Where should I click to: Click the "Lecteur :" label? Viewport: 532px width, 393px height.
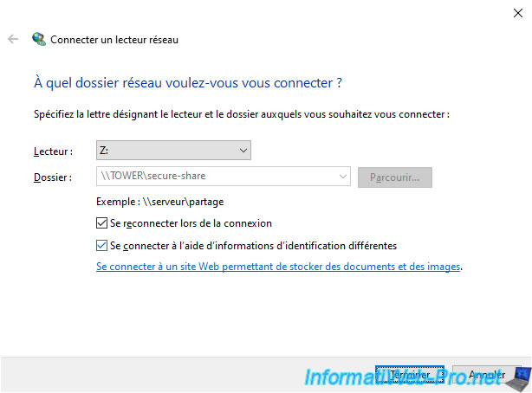tap(54, 151)
